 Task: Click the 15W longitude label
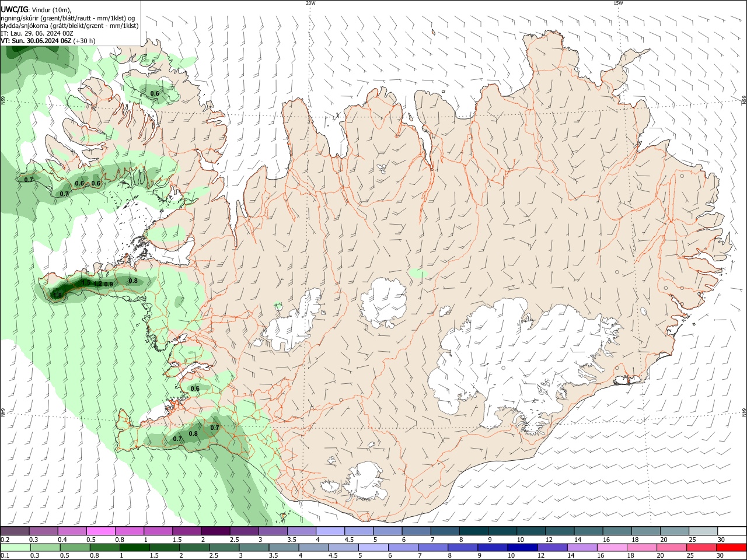[618, 3]
